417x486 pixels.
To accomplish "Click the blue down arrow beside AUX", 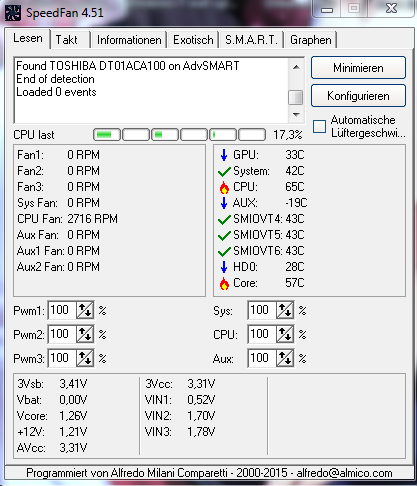I will (x=224, y=203).
